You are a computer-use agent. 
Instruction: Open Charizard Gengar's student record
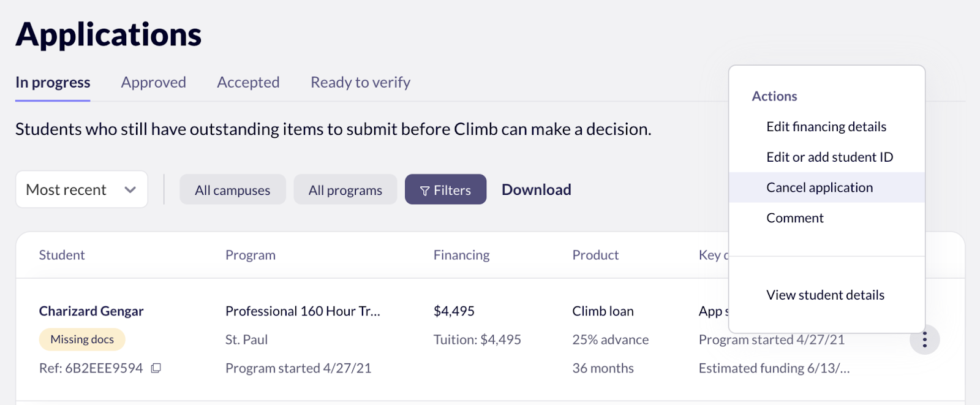coord(91,311)
